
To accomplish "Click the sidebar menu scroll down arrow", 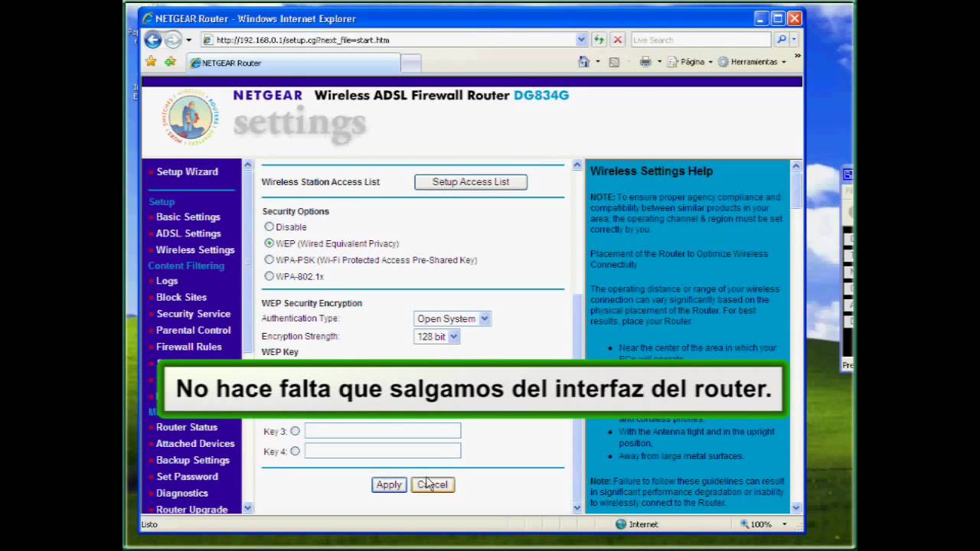I will 247,507.
